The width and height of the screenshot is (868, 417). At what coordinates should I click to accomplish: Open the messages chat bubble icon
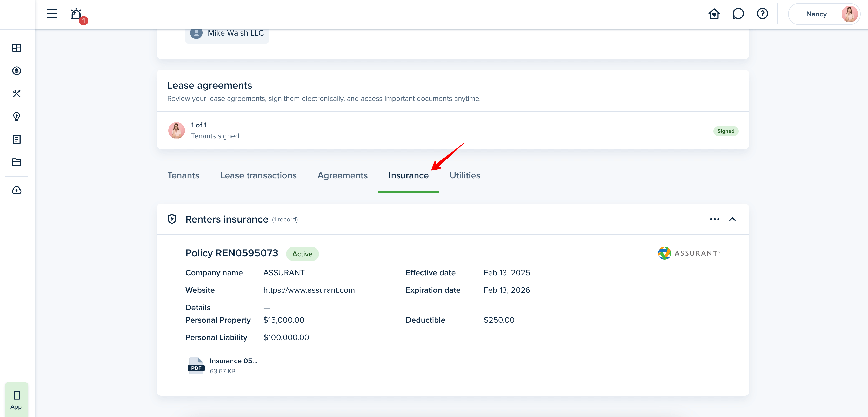tap(738, 14)
